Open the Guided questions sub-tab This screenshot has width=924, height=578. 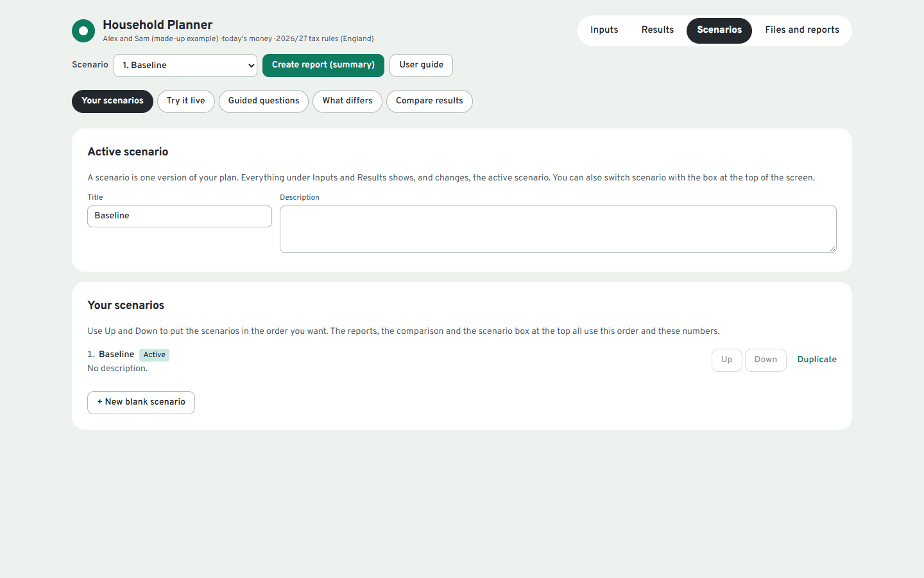point(264,101)
